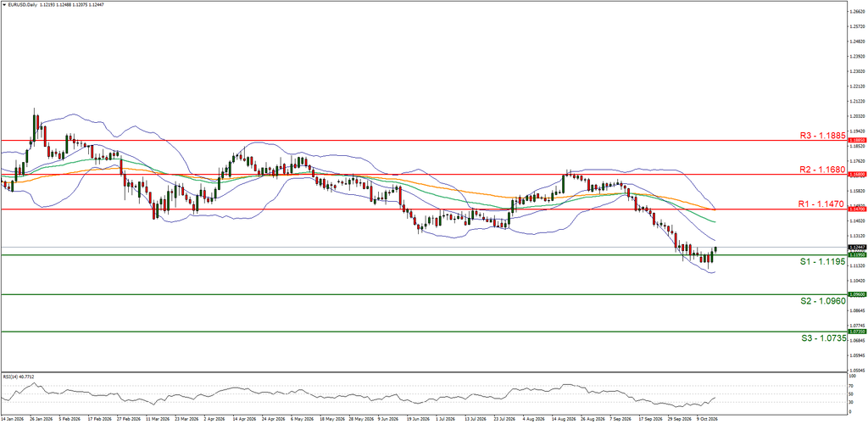Click the green 1.07350 price tag on axis
868x424 pixels.
857,332
